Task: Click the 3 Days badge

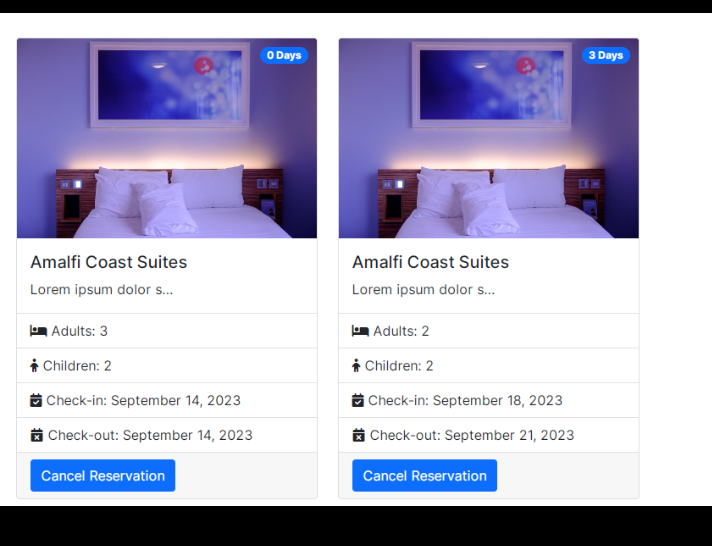Action: pos(606,56)
